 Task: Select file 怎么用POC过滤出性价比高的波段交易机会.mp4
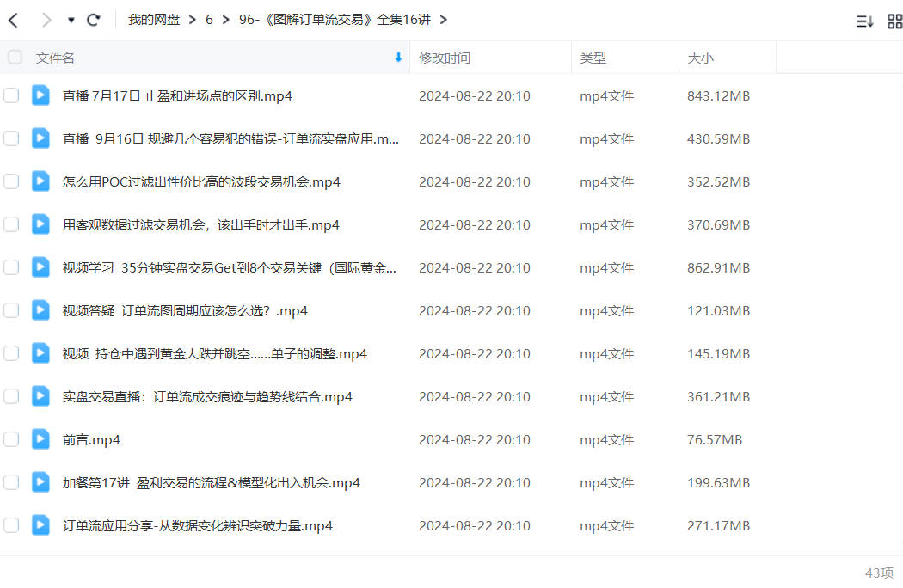pyautogui.click(x=201, y=182)
